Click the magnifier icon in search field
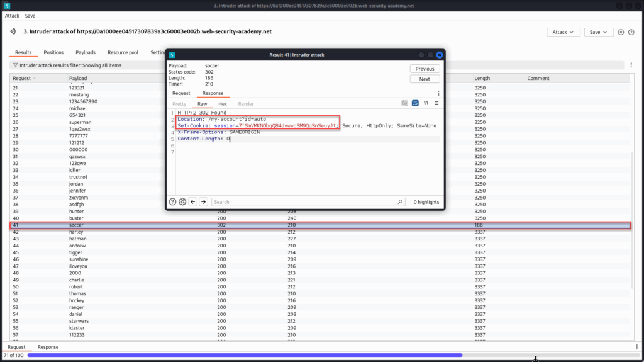This screenshot has width=644, height=362. point(400,202)
